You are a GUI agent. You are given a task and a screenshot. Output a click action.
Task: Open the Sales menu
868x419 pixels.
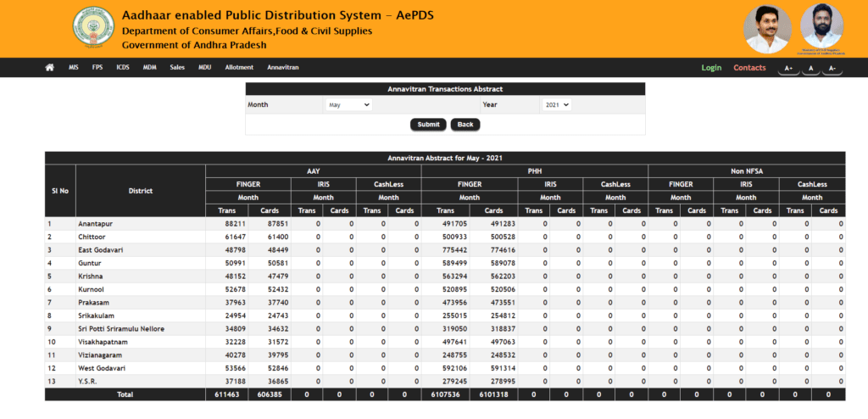(x=177, y=68)
